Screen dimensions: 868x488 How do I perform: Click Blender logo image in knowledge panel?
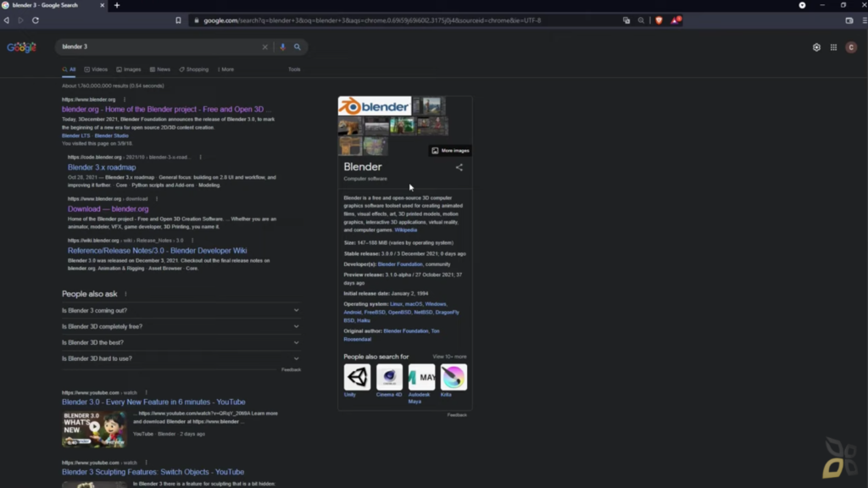click(375, 106)
